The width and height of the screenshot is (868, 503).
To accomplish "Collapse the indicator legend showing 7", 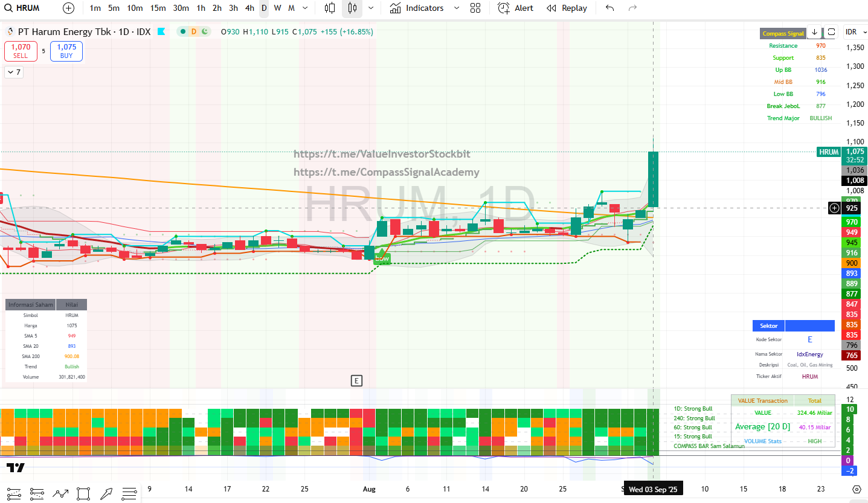I will [14, 72].
